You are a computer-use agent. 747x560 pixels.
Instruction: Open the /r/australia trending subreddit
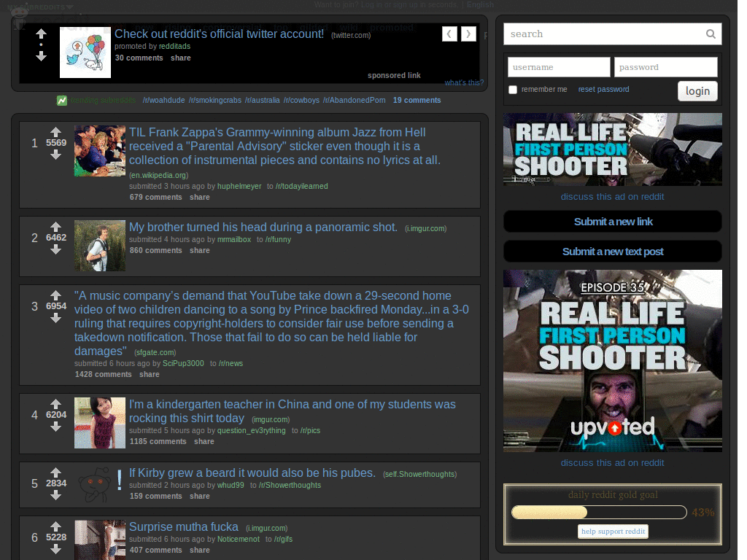[263, 101]
